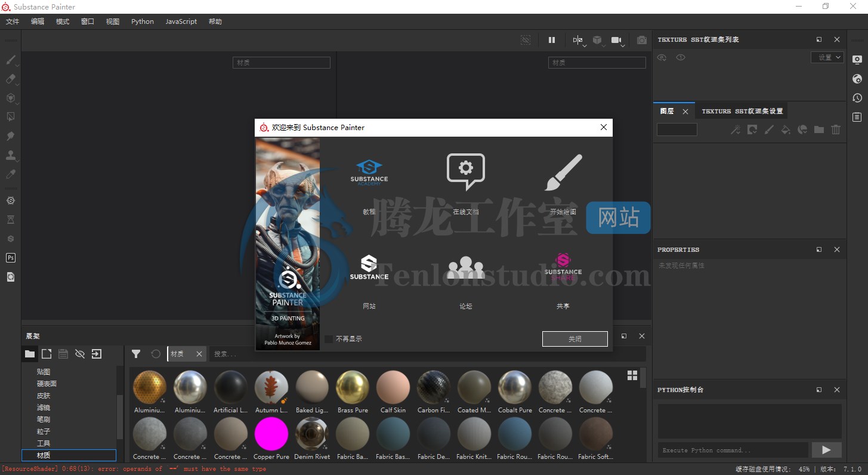Open the 帮助 menu

[215, 21]
